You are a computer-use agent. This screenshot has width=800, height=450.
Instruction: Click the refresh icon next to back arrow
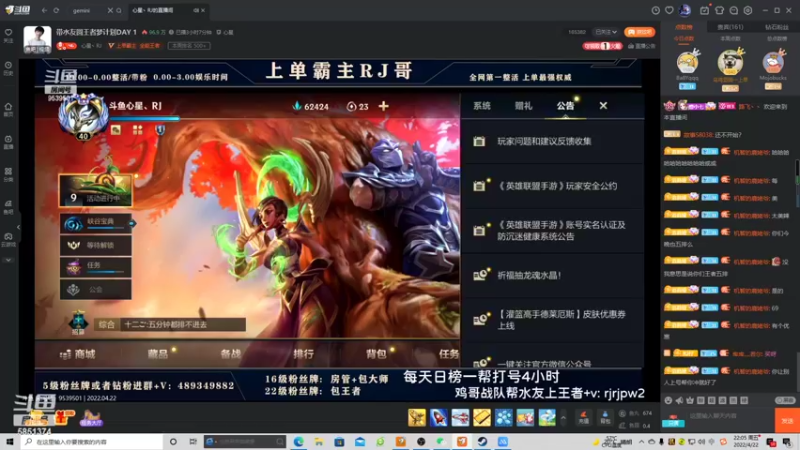tap(56, 10)
